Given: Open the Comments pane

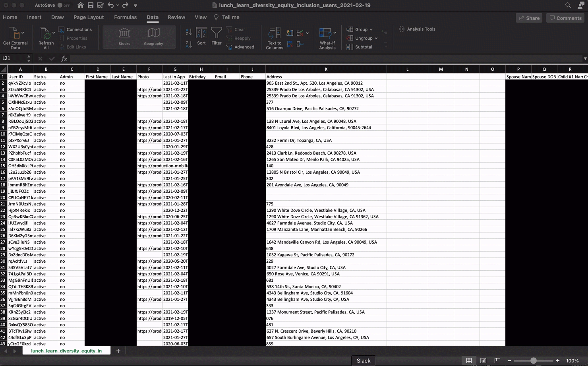Looking at the screenshot, I should pos(565,18).
